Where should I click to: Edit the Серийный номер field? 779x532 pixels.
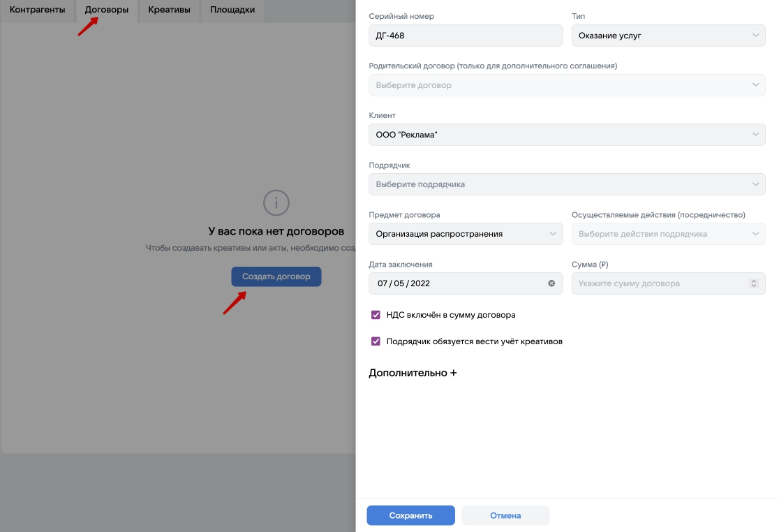(x=466, y=36)
